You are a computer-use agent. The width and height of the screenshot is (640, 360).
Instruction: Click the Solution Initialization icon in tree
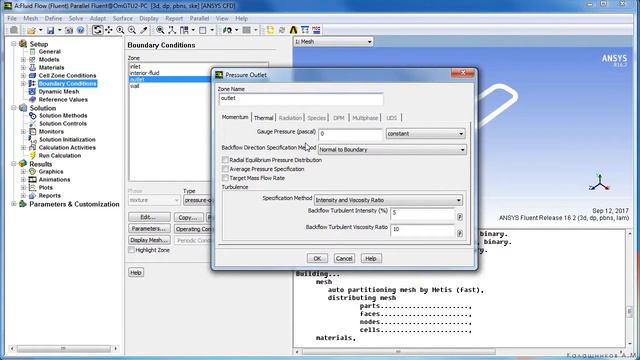pos(33,140)
